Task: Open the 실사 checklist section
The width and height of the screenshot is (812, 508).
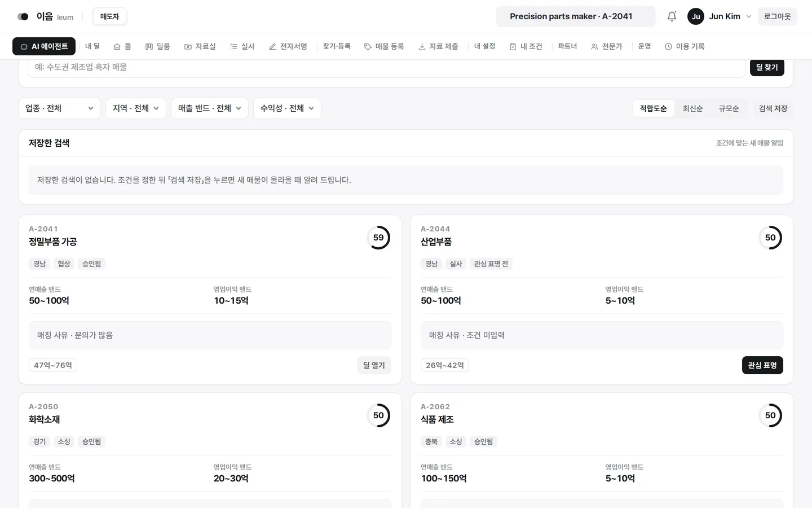Action: coord(242,46)
